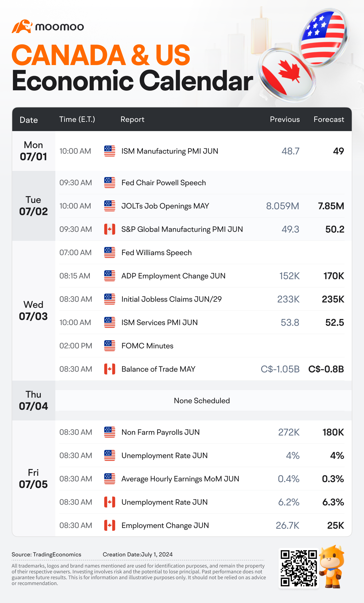Image resolution: width=364 pixels, height=603 pixels.
Task: Click the US flag next to Non Farm Payrolls
Action: [110, 432]
